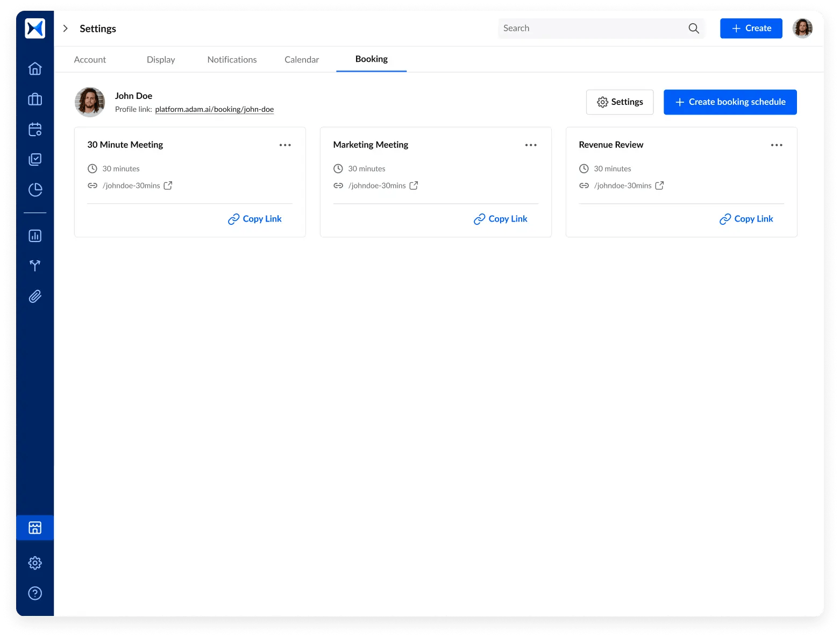840x638 pixels.
Task: Switch to the Display tab
Action: tap(161, 60)
